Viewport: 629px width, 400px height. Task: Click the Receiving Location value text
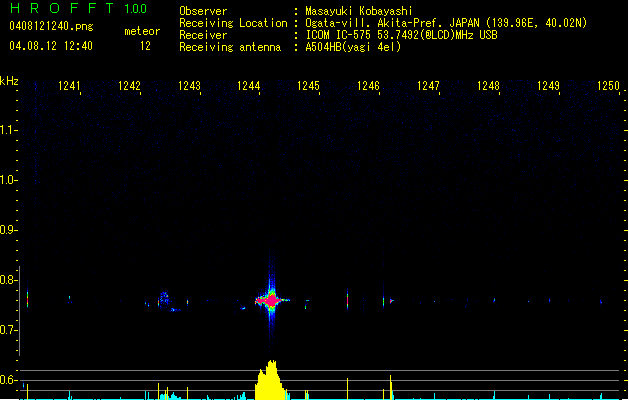pos(447,23)
